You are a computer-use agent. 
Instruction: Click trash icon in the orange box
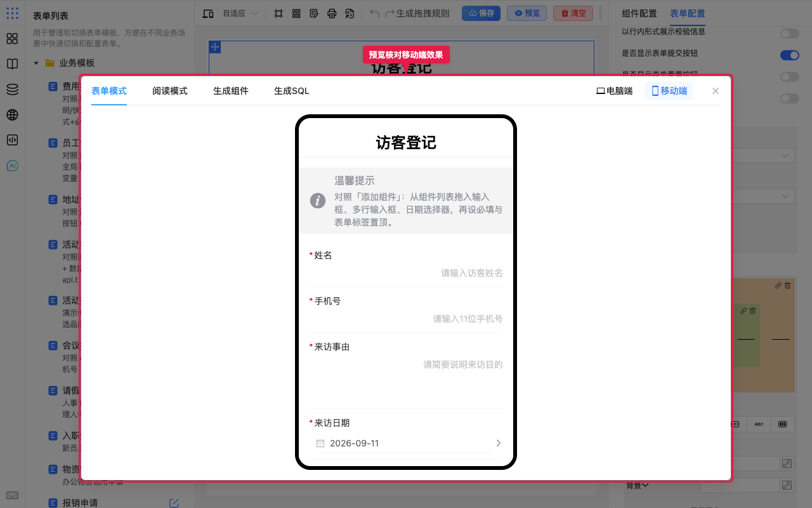coord(787,286)
